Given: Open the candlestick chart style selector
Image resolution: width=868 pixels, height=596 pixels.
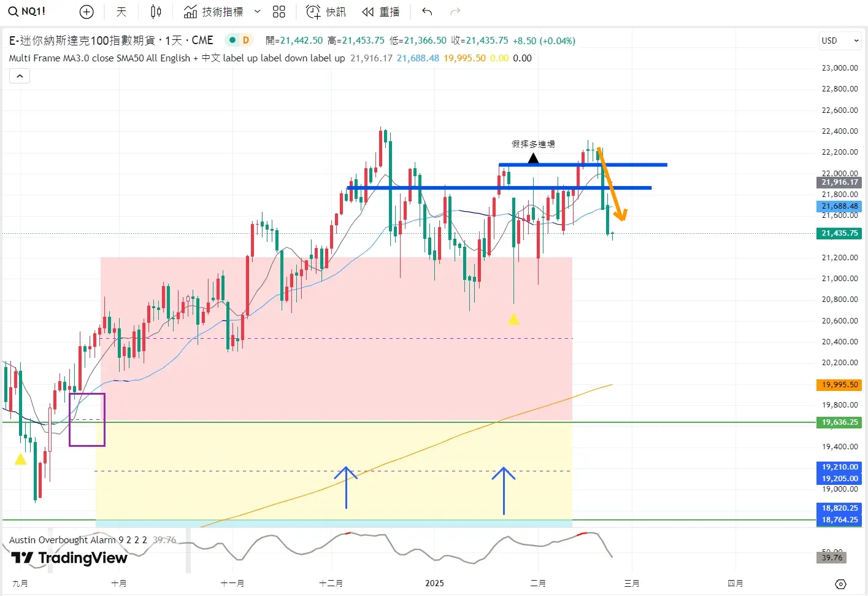Looking at the screenshot, I should point(156,12).
